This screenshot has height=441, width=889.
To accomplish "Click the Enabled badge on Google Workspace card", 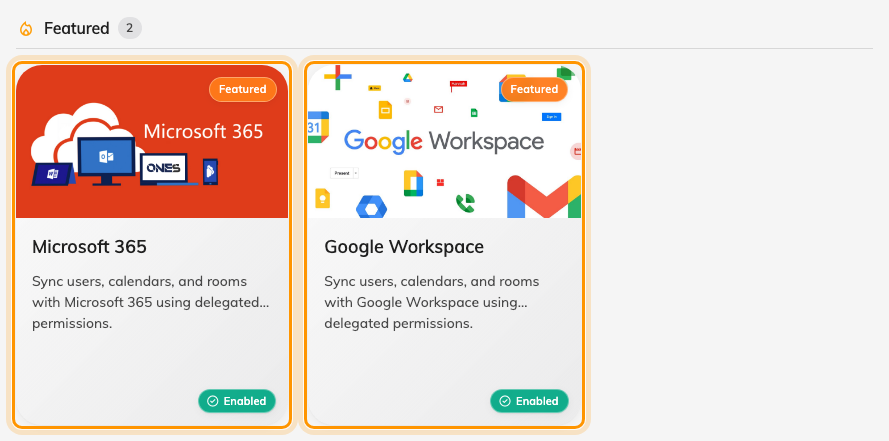I will click(529, 401).
